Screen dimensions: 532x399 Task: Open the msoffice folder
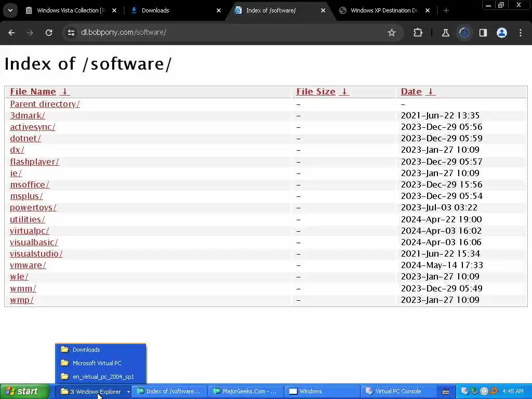tap(30, 185)
